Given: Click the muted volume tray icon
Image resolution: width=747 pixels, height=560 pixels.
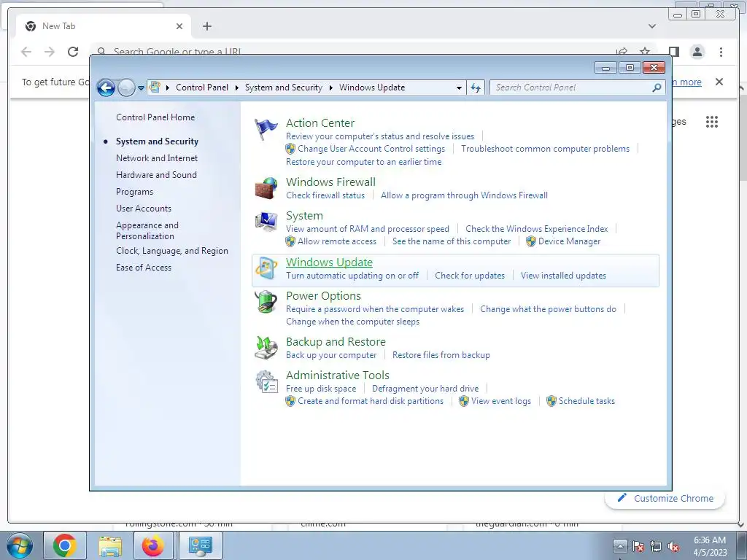Looking at the screenshot, I should coord(673,546).
